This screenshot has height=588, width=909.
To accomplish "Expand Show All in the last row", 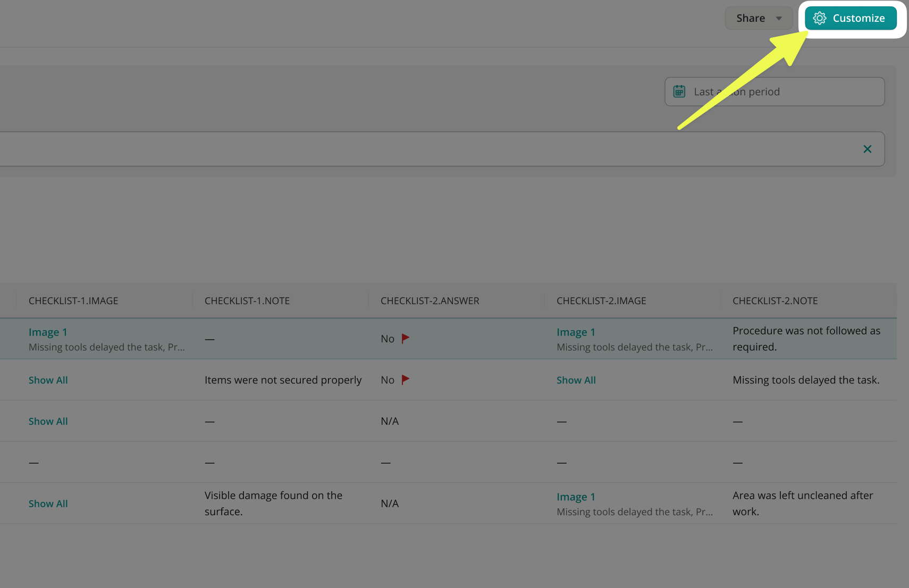I will click(48, 503).
